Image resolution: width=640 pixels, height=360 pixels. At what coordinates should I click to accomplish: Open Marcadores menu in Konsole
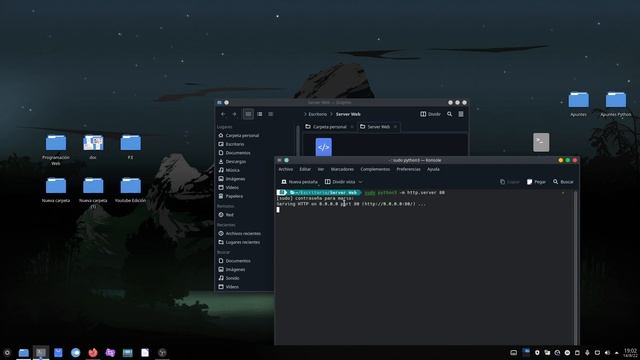pyautogui.click(x=342, y=169)
